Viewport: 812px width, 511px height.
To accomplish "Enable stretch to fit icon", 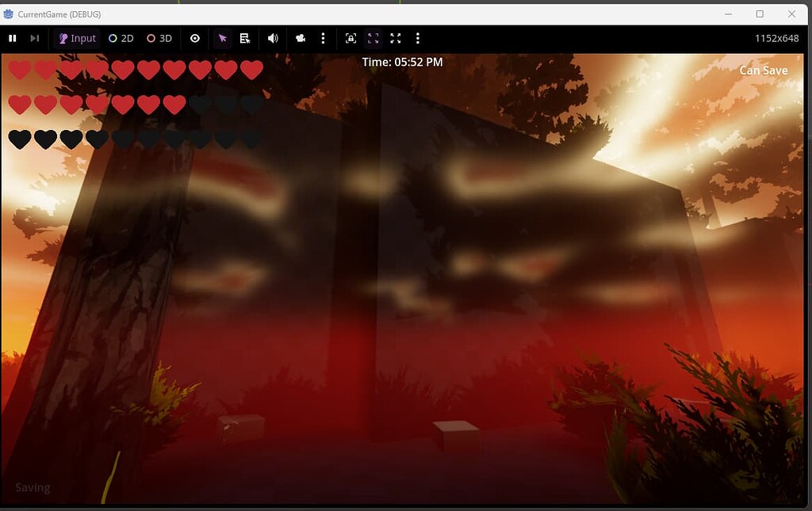I will [x=395, y=38].
